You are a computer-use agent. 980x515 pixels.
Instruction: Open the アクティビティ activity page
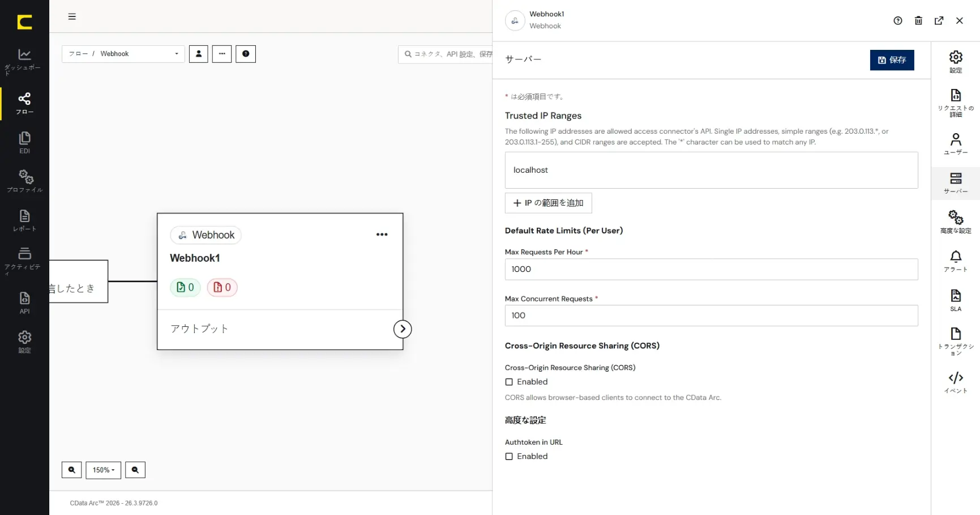pos(24,261)
